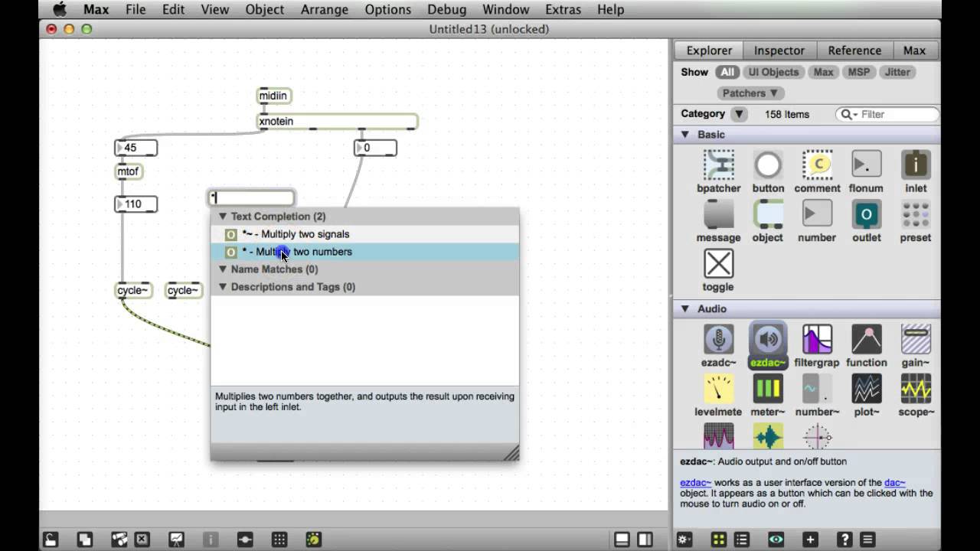The image size is (980, 551).
Task: Open the Category dropdown arrow
Action: pos(739,114)
